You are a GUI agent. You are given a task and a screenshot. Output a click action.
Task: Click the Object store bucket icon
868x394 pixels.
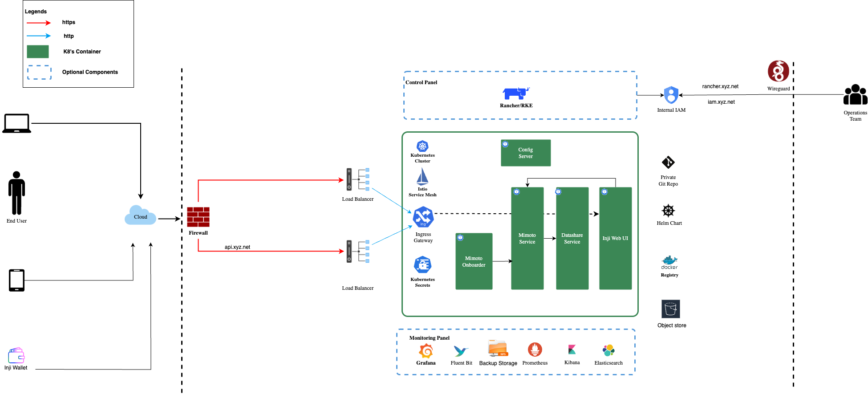(670, 309)
